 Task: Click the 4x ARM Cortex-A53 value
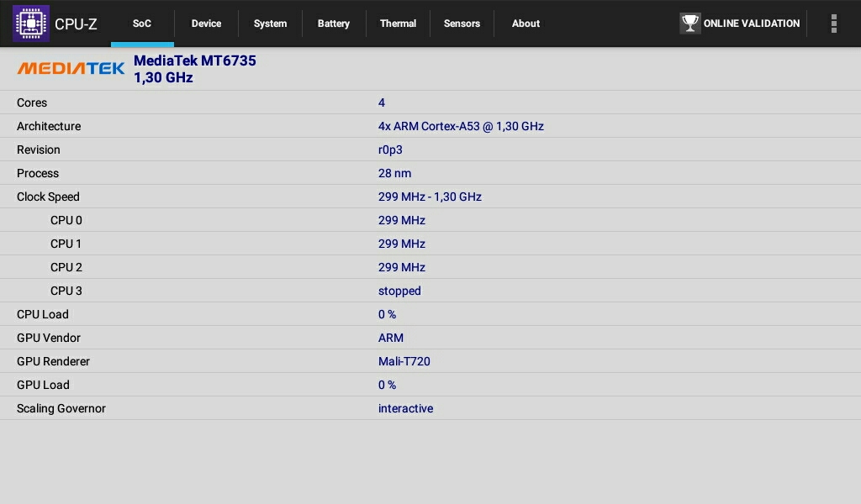tap(461, 126)
